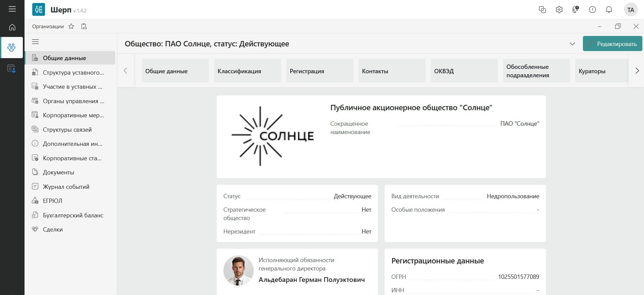Open the TA user avatar menu
The width and height of the screenshot is (644, 295).
(631, 10)
